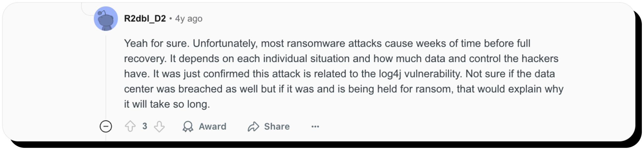Click the "4y ago" timestamp

[x=189, y=19]
